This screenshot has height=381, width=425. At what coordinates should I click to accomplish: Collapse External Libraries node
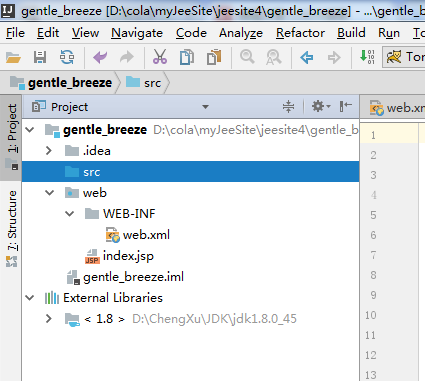pyautogui.click(x=30, y=297)
